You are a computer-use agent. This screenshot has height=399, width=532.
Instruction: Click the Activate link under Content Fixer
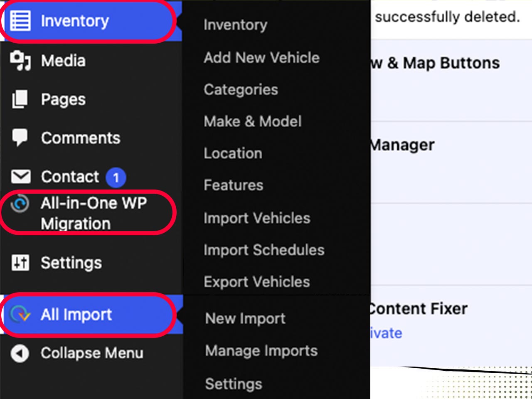point(386,333)
